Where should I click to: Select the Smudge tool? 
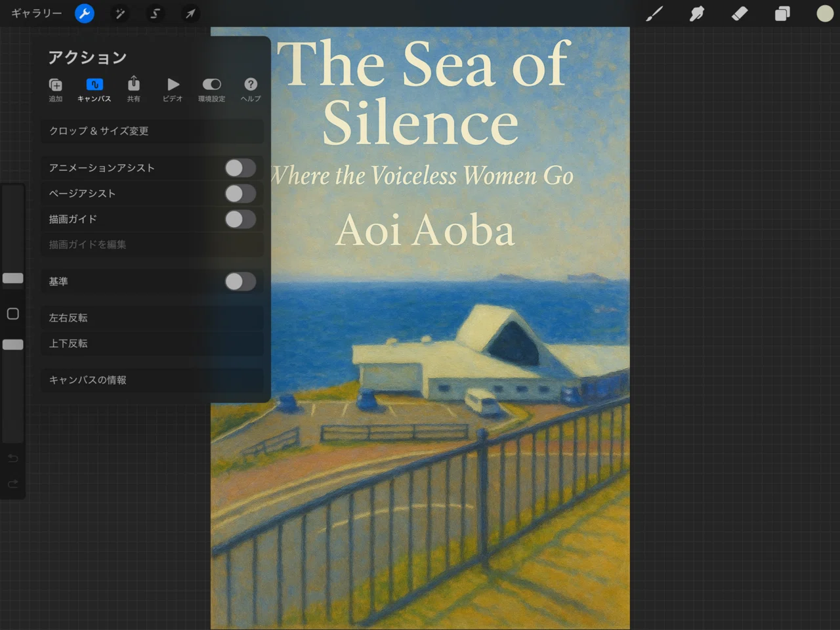click(697, 13)
